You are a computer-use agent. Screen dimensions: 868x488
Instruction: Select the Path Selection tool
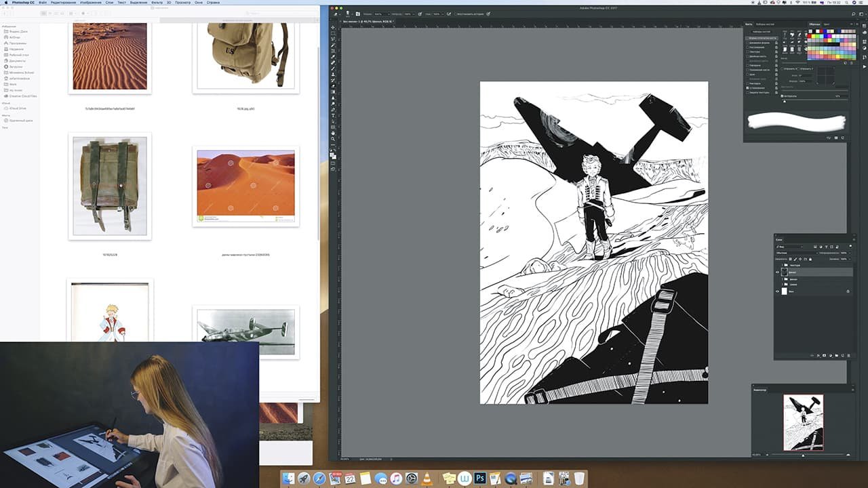(333, 121)
